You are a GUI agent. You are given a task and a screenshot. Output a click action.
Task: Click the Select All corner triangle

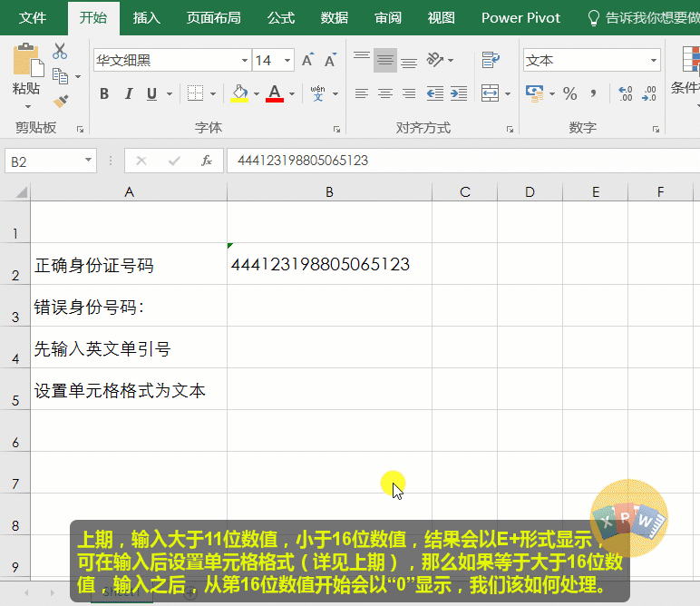coord(21,192)
